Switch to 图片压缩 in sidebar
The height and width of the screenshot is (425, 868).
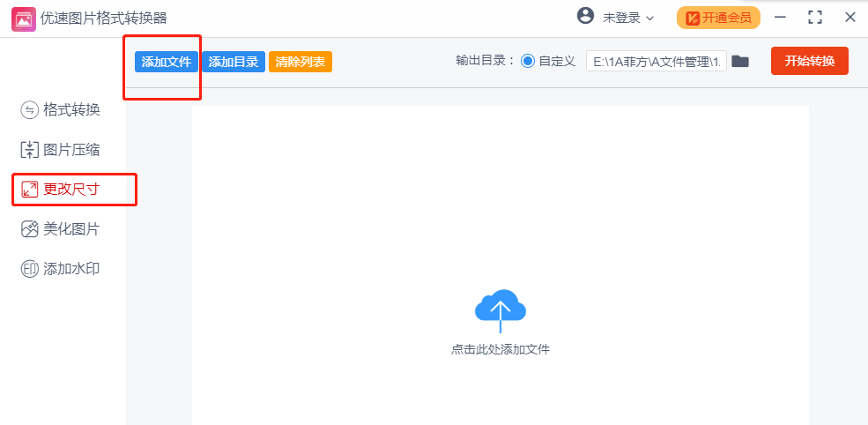[60, 150]
